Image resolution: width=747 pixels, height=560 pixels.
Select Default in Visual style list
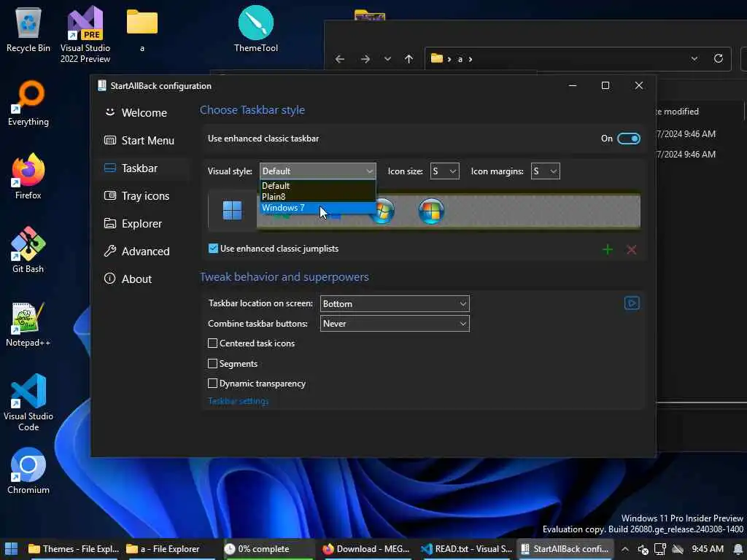click(318, 186)
